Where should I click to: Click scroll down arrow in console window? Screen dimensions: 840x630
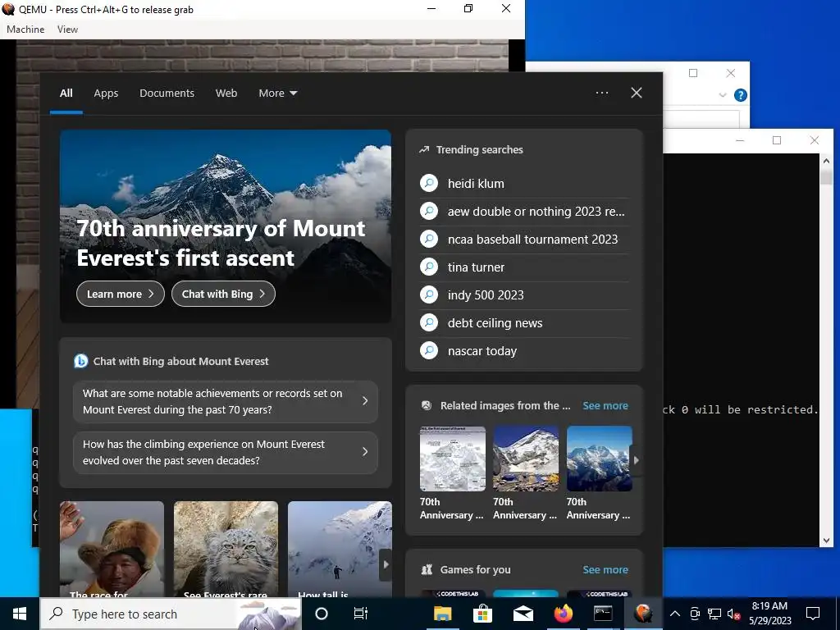pos(826,541)
